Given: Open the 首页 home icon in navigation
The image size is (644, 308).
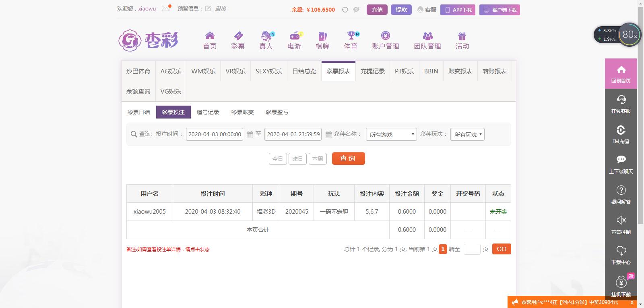Looking at the screenshot, I should (210, 36).
